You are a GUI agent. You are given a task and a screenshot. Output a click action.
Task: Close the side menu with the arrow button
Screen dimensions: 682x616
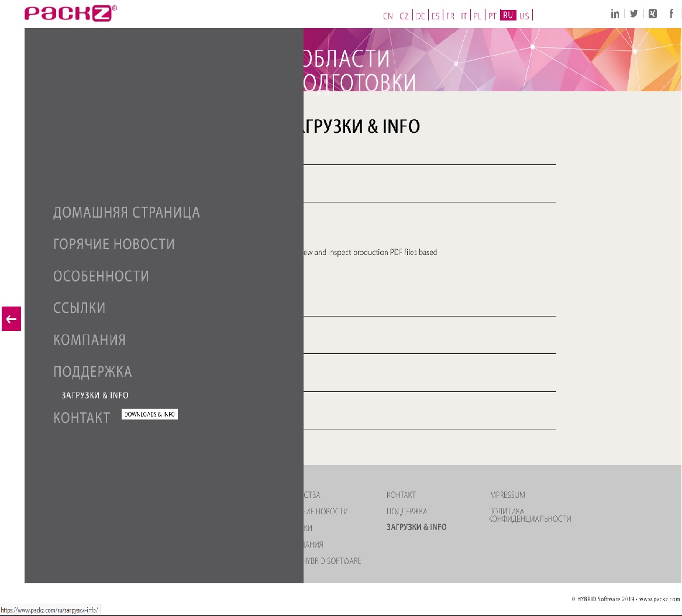tap(11, 319)
